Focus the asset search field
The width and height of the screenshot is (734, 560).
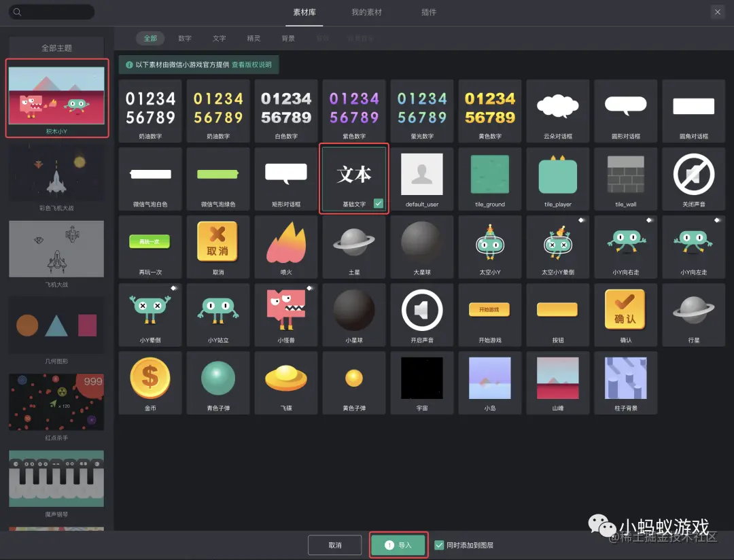pos(52,12)
